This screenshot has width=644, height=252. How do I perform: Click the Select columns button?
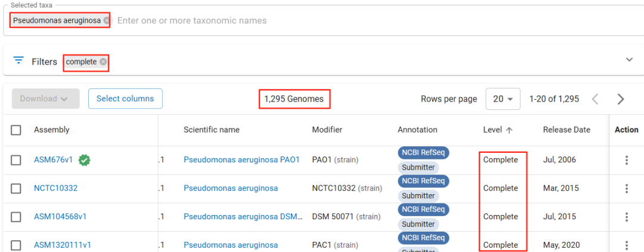click(x=125, y=99)
